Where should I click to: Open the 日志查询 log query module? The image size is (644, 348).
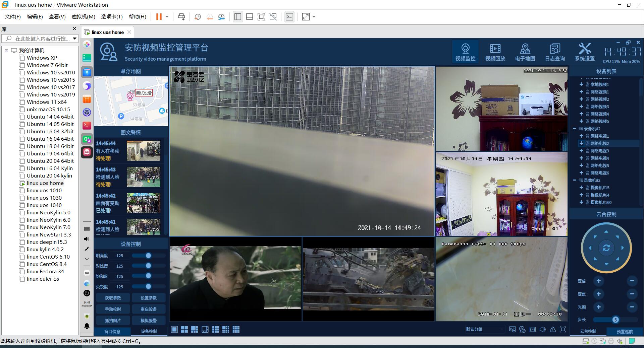point(555,52)
